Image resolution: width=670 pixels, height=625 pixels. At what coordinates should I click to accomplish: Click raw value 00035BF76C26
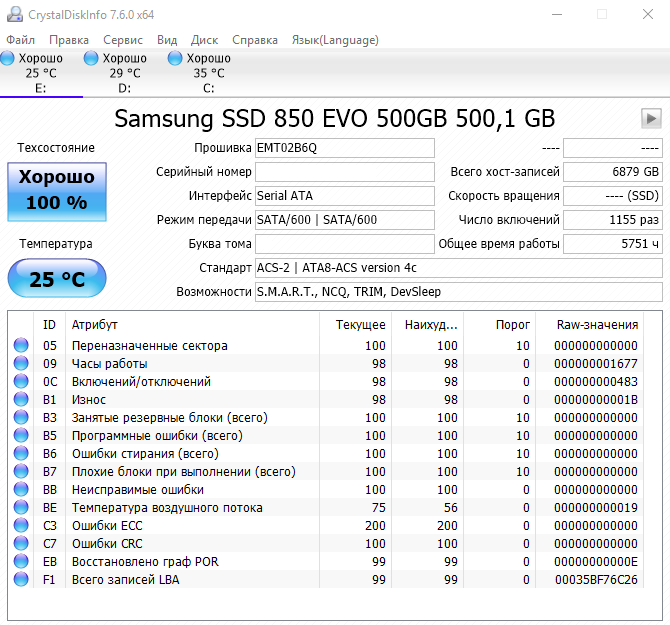point(596,579)
